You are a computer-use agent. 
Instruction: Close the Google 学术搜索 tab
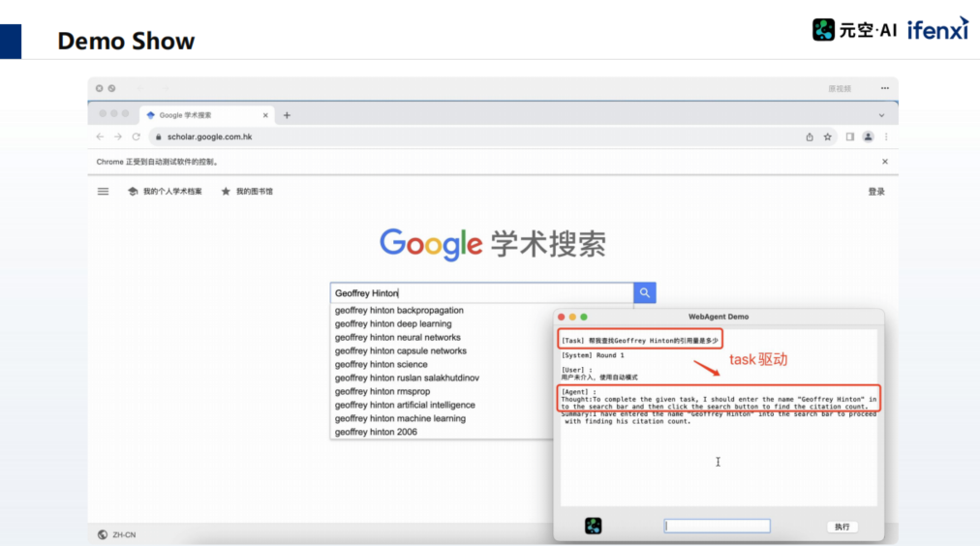click(265, 115)
